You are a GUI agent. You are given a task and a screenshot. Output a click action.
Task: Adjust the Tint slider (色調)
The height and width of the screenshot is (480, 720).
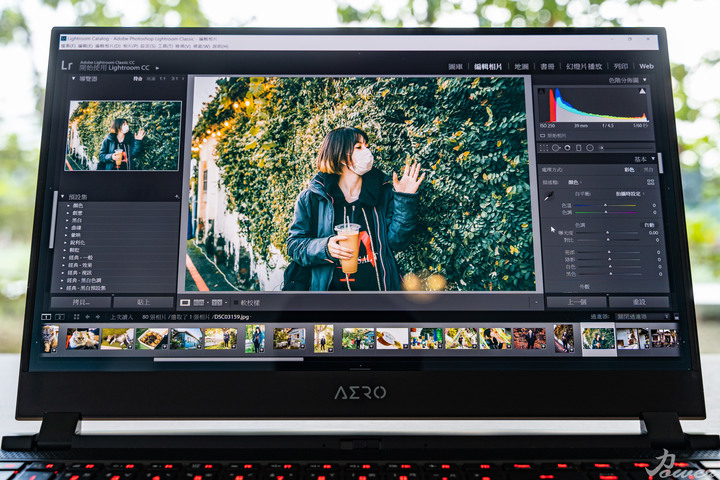click(x=605, y=212)
